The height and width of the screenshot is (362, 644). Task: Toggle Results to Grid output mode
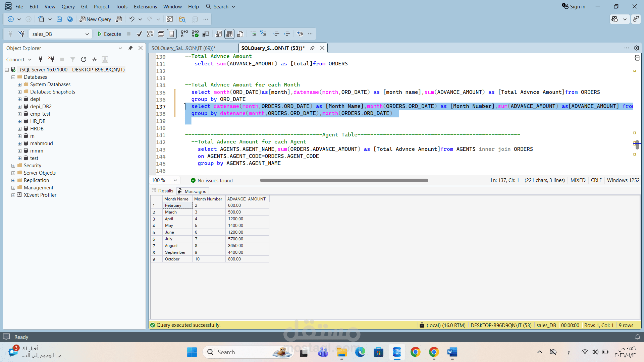pyautogui.click(x=229, y=34)
